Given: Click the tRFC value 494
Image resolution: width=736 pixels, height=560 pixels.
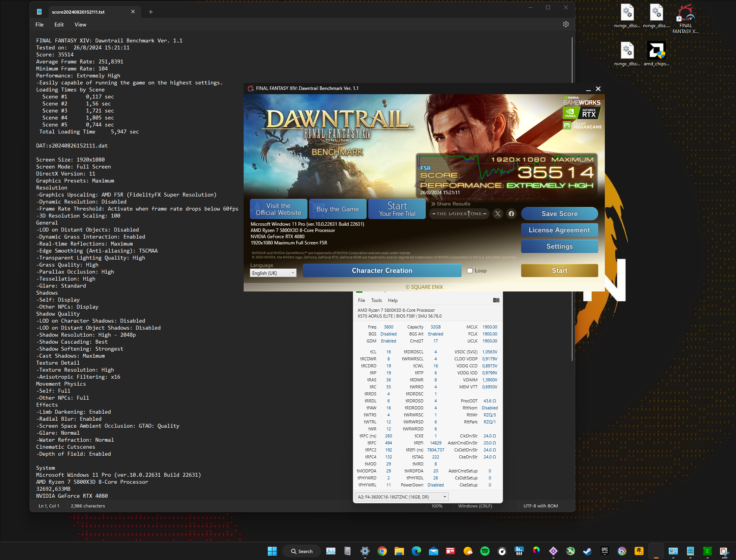Looking at the screenshot, I should click(388, 443).
